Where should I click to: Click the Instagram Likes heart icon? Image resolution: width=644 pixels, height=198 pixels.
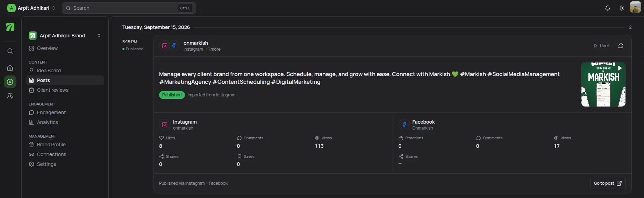pyautogui.click(x=162, y=138)
